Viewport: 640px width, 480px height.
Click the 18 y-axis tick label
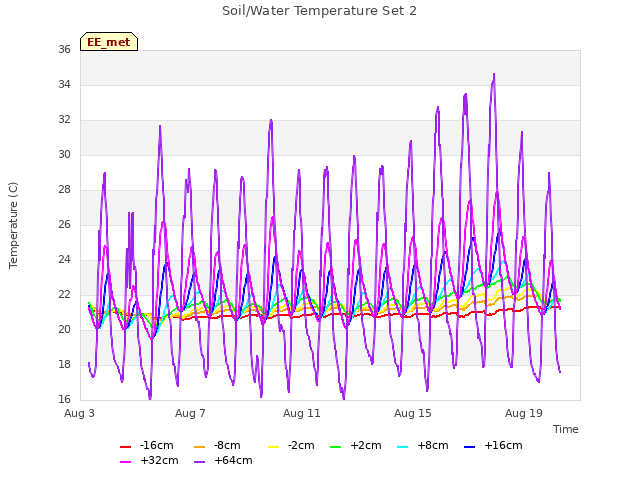[x=64, y=364]
